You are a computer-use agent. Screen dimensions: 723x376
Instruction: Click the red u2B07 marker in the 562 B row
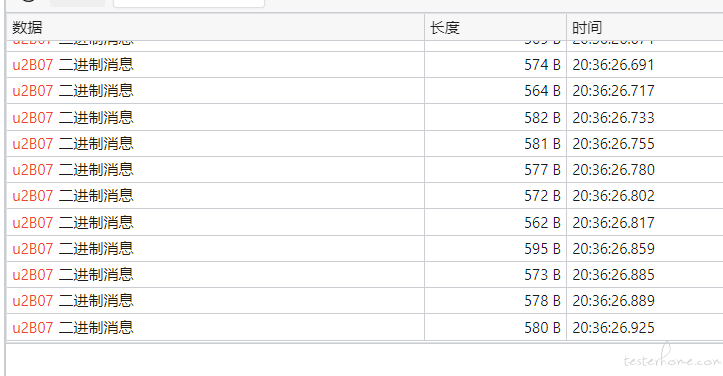[x=33, y=223]
